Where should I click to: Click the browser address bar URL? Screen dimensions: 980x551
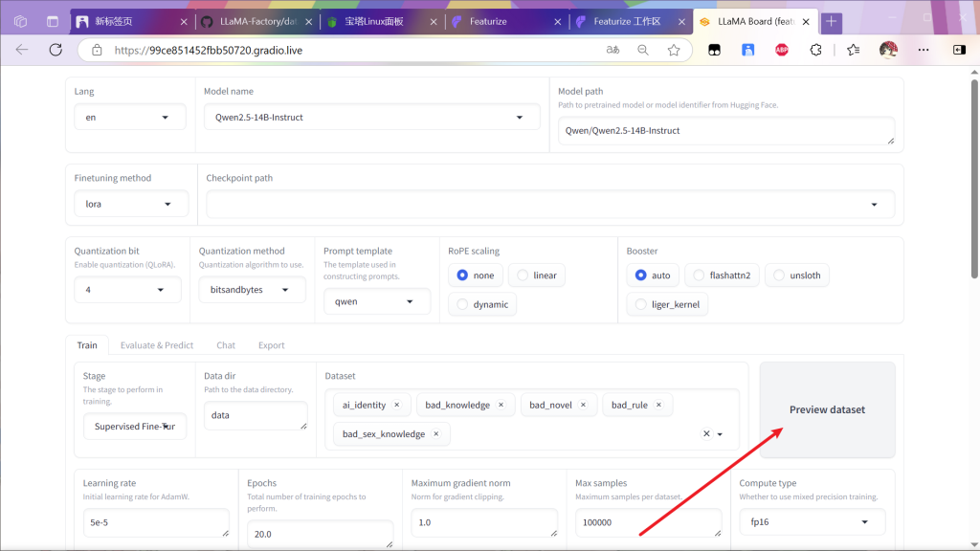(x=208, y=50)
